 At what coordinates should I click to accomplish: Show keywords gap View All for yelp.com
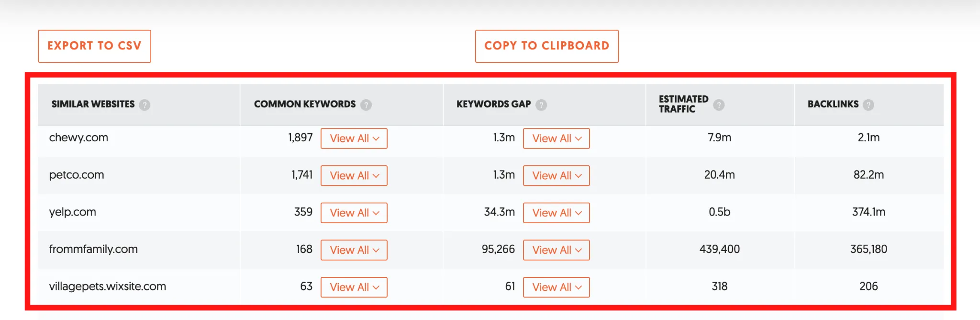(x=557, y=213)
